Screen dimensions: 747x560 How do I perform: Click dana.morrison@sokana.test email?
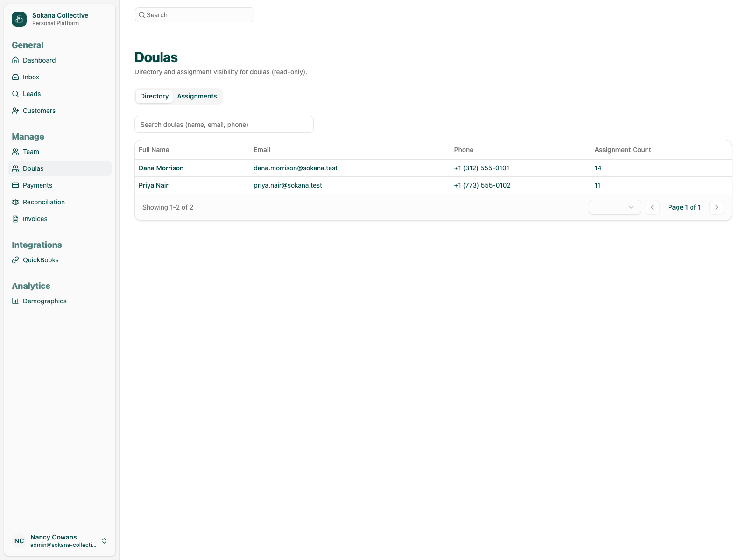(x=296, y=168)
